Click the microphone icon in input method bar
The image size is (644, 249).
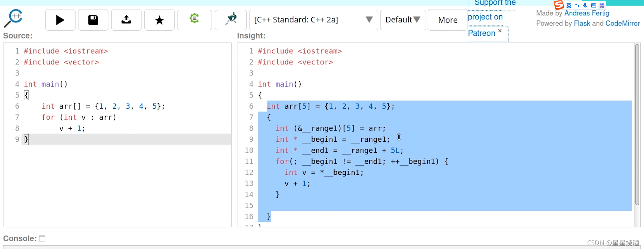click(585, 5)
